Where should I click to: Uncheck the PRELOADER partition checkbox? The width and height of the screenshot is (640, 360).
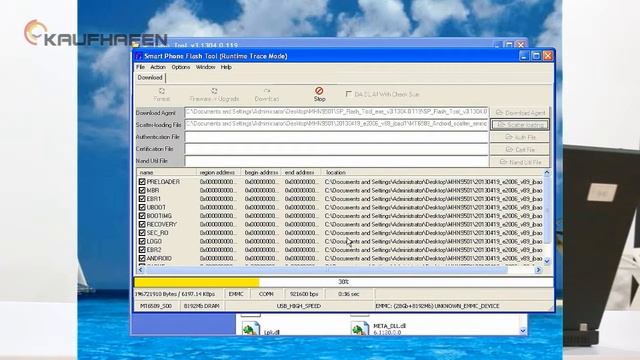[142, 182]
